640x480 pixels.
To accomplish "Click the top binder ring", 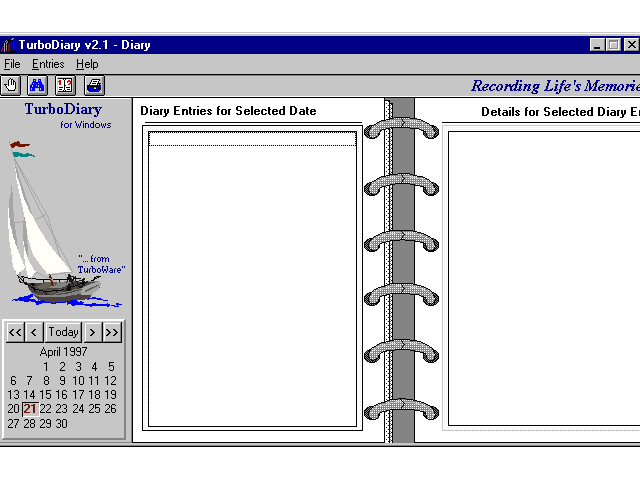I will pos(401,128).
